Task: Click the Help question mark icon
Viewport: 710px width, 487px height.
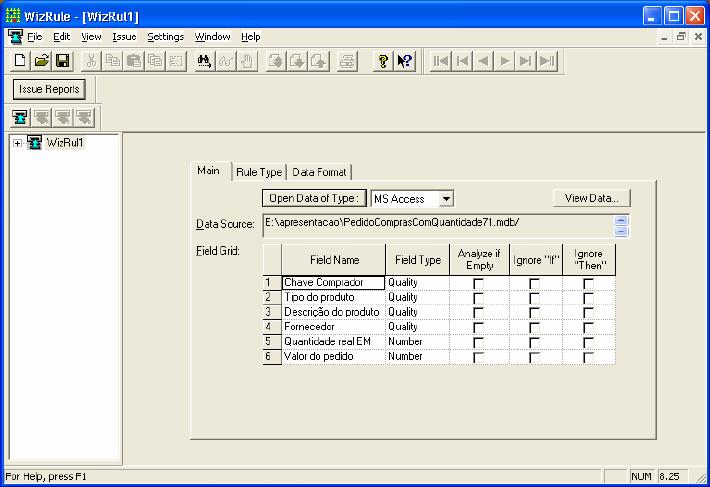Action: [383, 61]
